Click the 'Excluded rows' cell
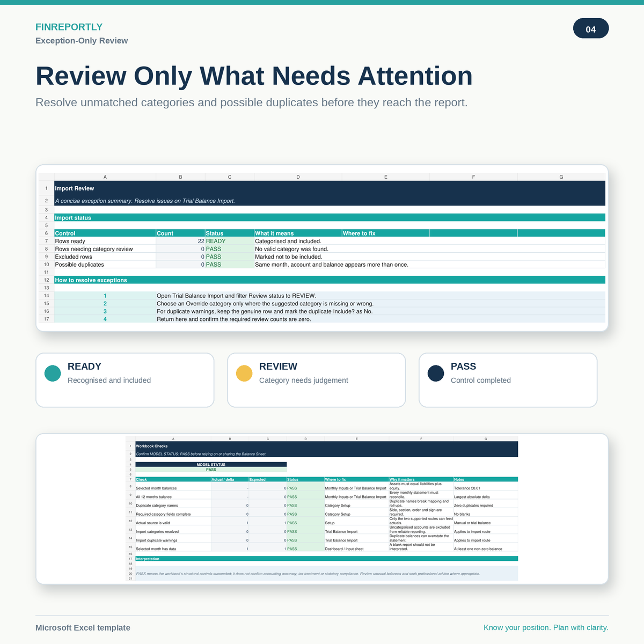Viewport: 644px width, 644px height. (x=105, y=257)
